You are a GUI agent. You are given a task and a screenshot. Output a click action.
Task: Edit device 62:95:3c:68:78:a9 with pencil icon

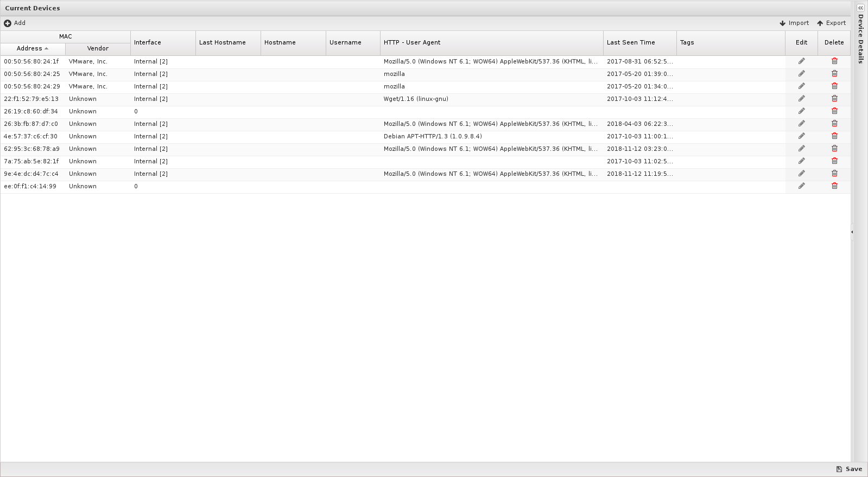[801, 149]
